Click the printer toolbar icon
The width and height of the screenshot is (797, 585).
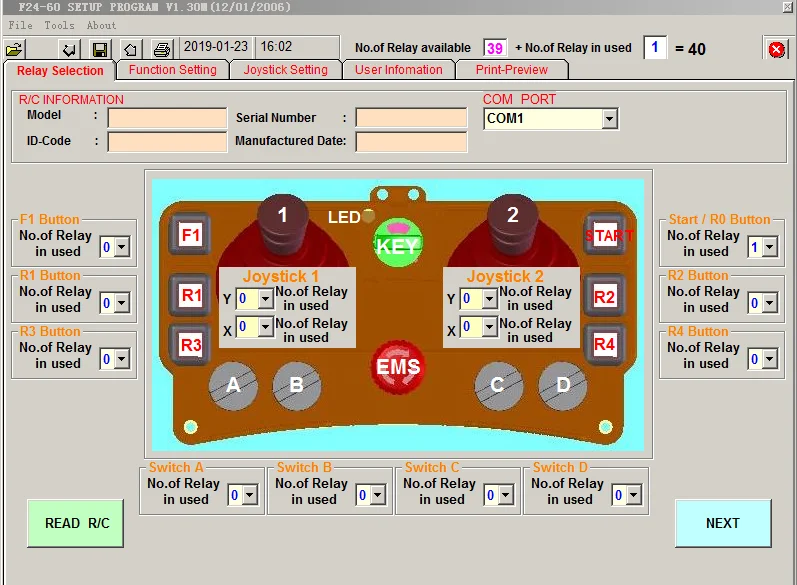pyautogui.click(x=162, y=49)
